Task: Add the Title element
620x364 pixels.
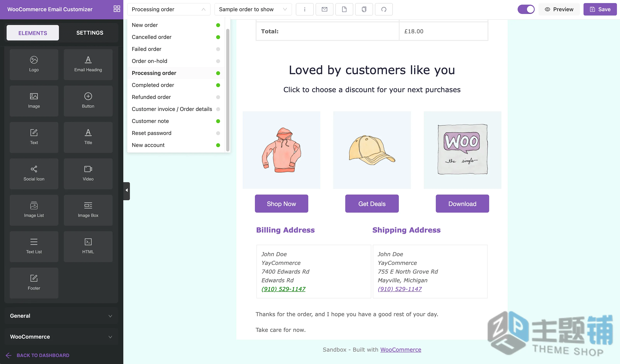Action: 88,137
